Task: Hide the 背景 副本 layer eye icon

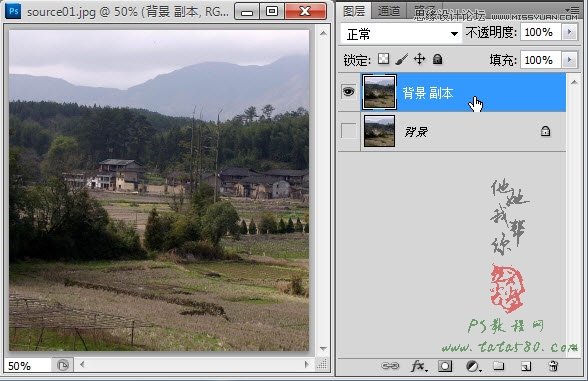Action: (348, 92)
